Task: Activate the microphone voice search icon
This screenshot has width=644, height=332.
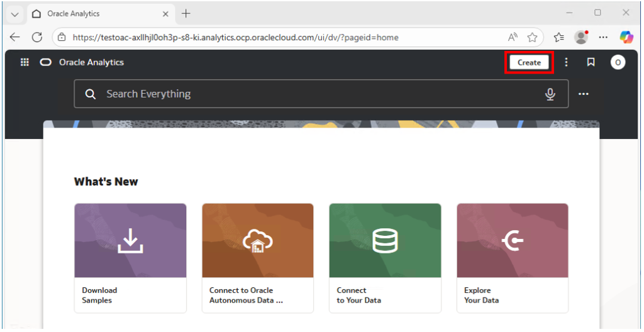Action: pos(550,94)
